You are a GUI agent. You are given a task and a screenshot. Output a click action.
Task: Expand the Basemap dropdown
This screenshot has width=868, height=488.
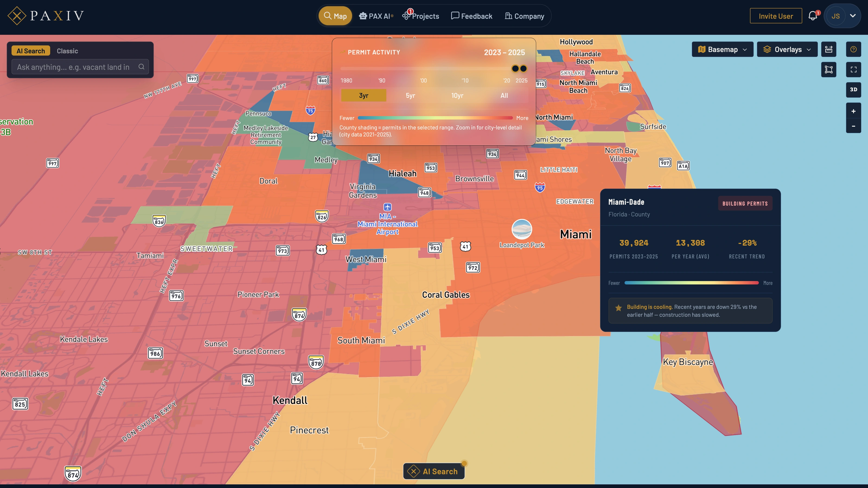(x=722, y=50)
